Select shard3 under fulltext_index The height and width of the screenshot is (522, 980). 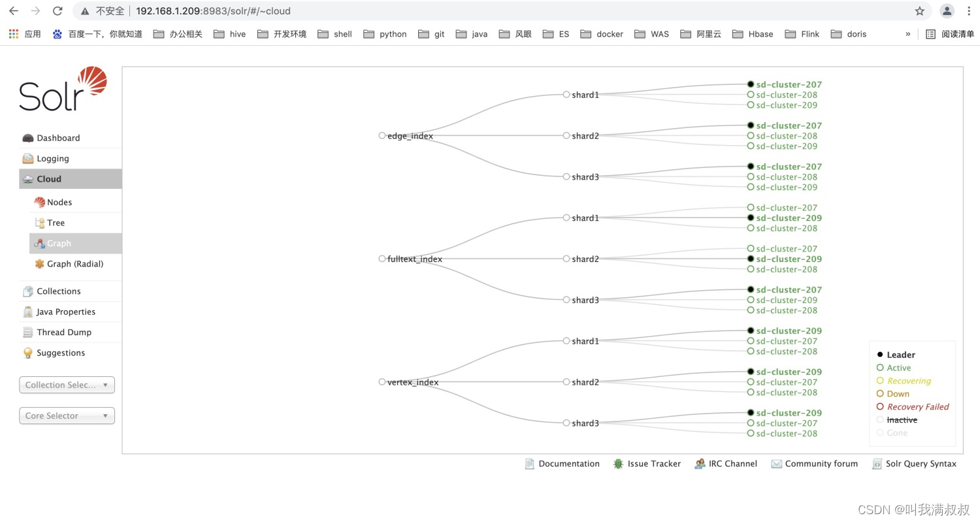(x=581, y=301)
